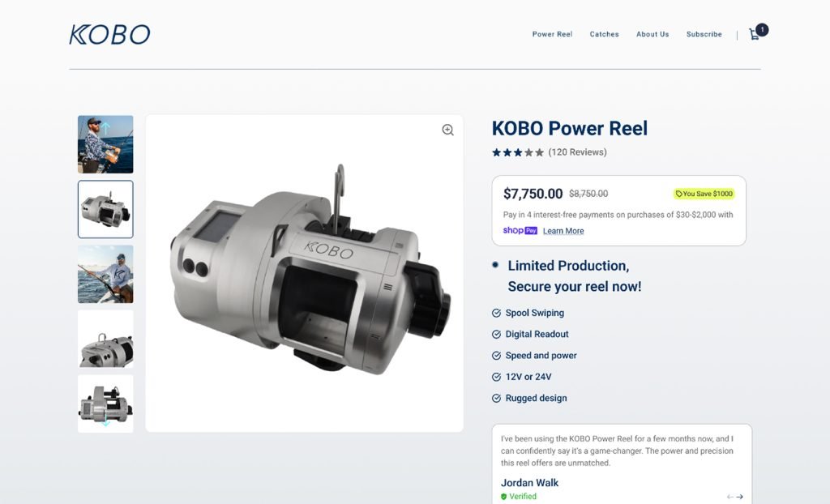This screenshot has height=504, width=830.
Task: Click the Verified label text
Action: pos(523,497)
